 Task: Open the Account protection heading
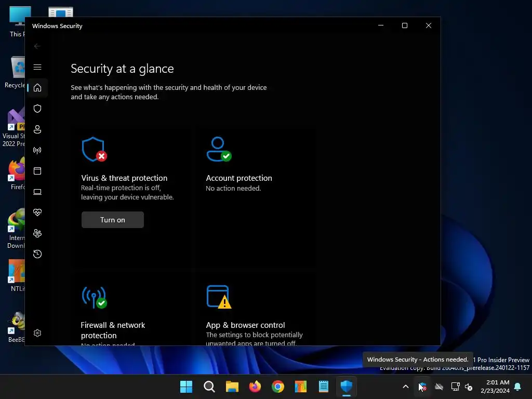(x=239, y=178)
